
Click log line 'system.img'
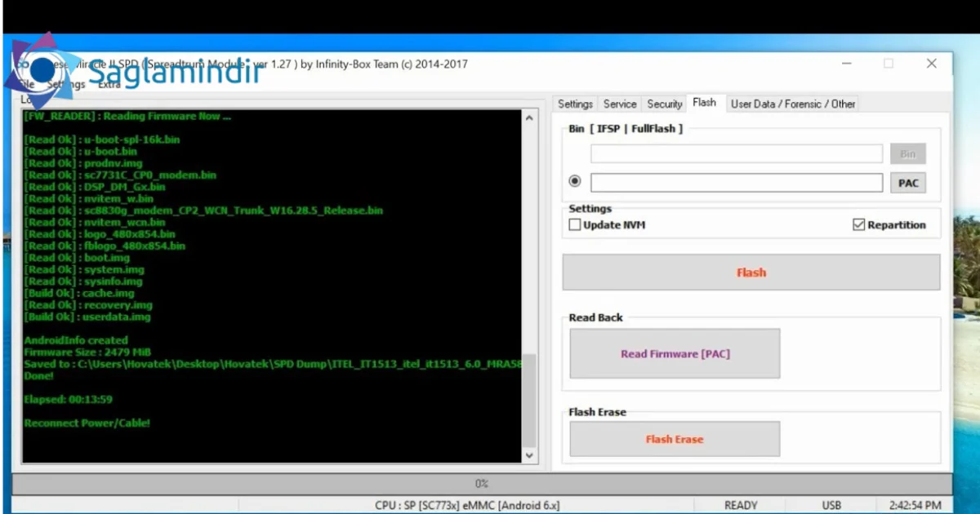(84, 269)
